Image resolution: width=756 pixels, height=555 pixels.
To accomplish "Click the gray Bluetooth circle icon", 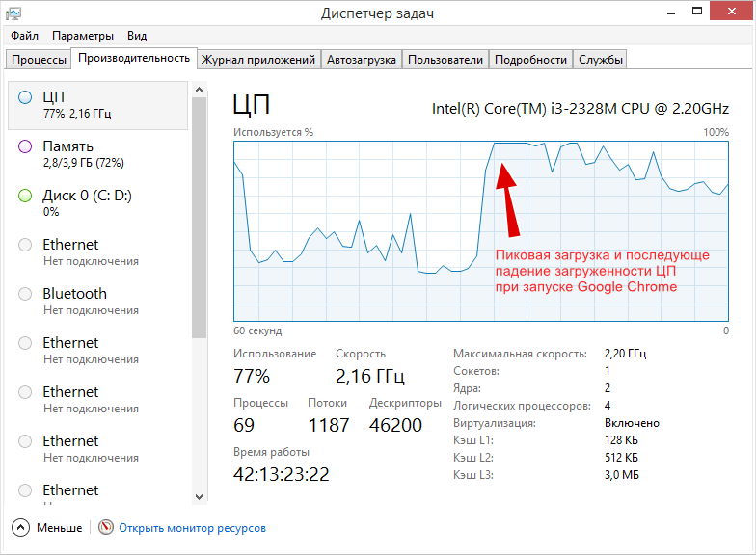I will [25, 294].
